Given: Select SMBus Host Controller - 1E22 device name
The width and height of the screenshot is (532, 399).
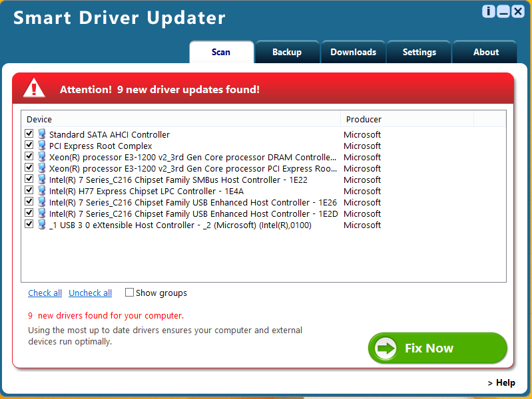Looking at the screenshot, I should coord(178,180).
